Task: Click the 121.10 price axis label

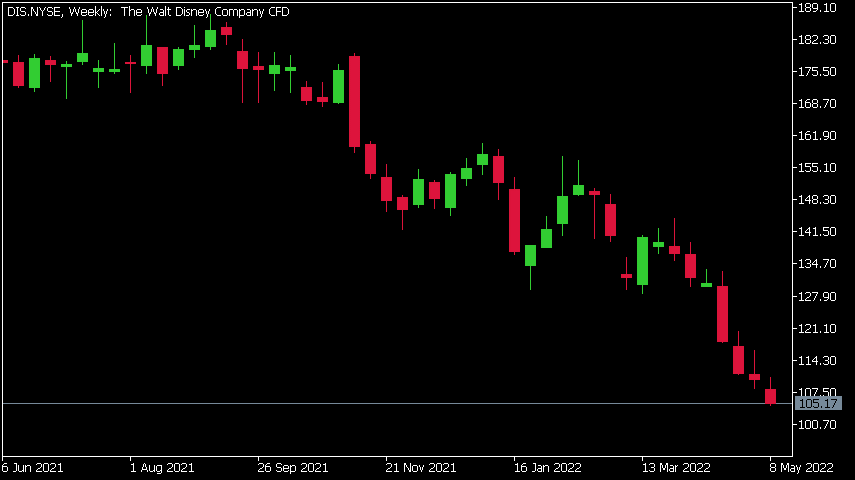Action: (817, 328)
